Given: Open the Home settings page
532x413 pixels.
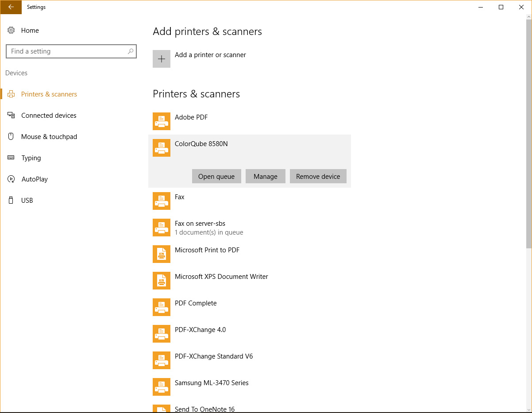Looking at the screenshot, I should coord(30,31).
